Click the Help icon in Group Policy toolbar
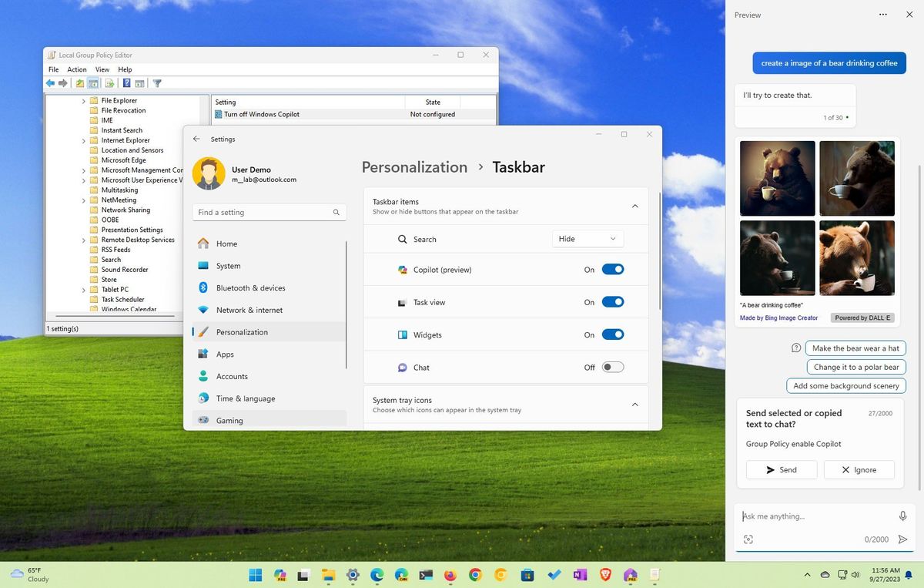The image size is (924, 588). [x=126, y=83]
